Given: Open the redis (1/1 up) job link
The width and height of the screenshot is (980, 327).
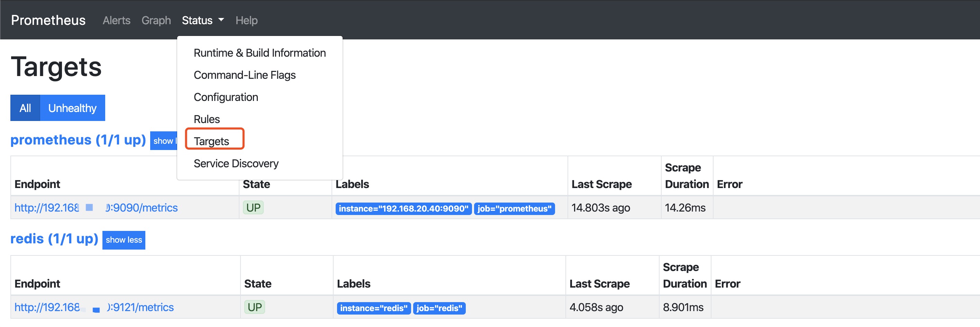Looking at the screenshot, I should pos(54,239).
